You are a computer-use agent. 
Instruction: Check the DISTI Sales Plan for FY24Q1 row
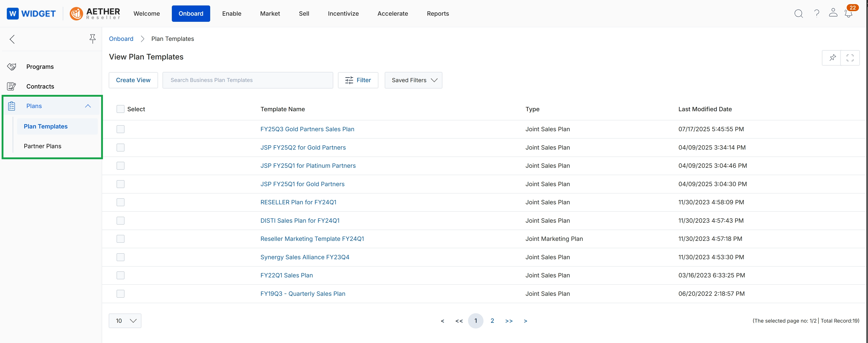[x=120, y=220]
